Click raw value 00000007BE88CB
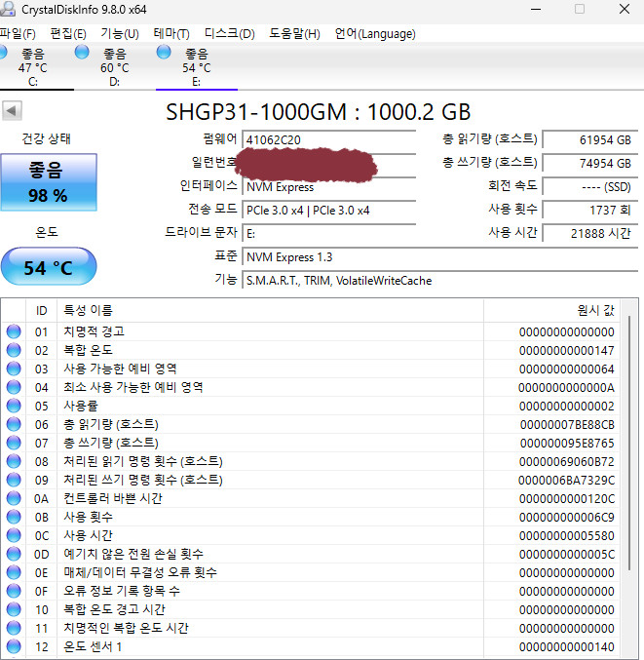This screenshot has width=644, height=660. coord(567,424)
